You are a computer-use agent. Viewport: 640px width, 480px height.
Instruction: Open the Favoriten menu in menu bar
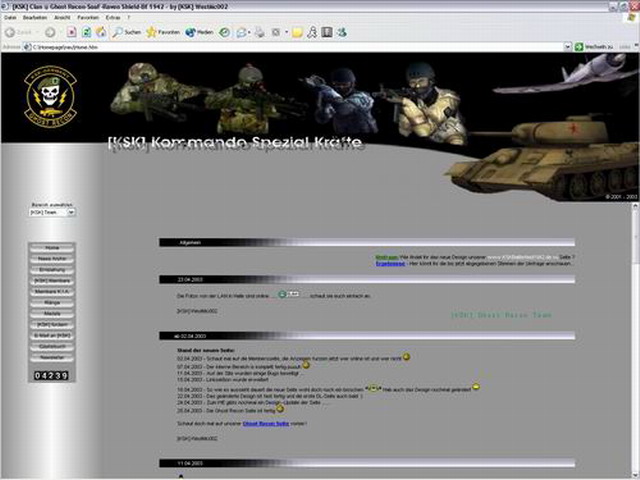click(88, 17)
